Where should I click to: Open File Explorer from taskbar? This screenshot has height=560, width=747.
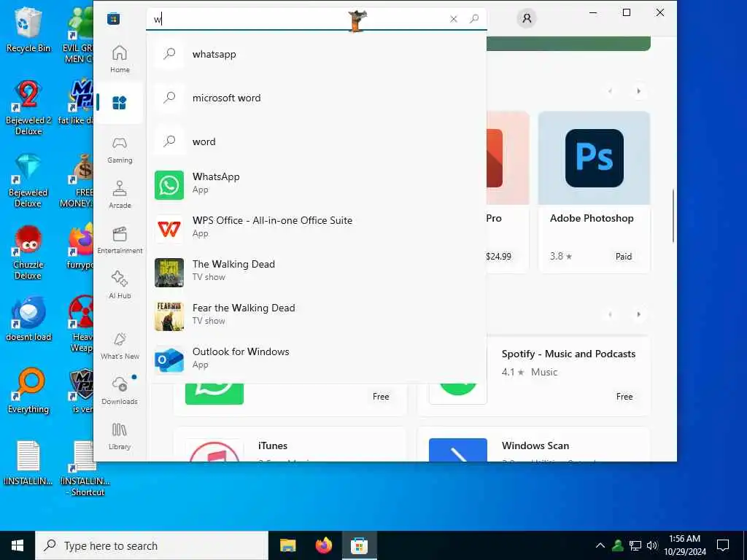287,545
